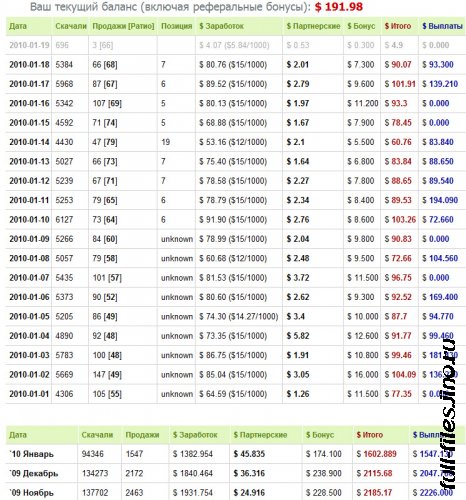Viewport: 466px width, 500px height.
Task: Click earnings $ 60.68 ($12/1000)
Action: tap(233, 258)
